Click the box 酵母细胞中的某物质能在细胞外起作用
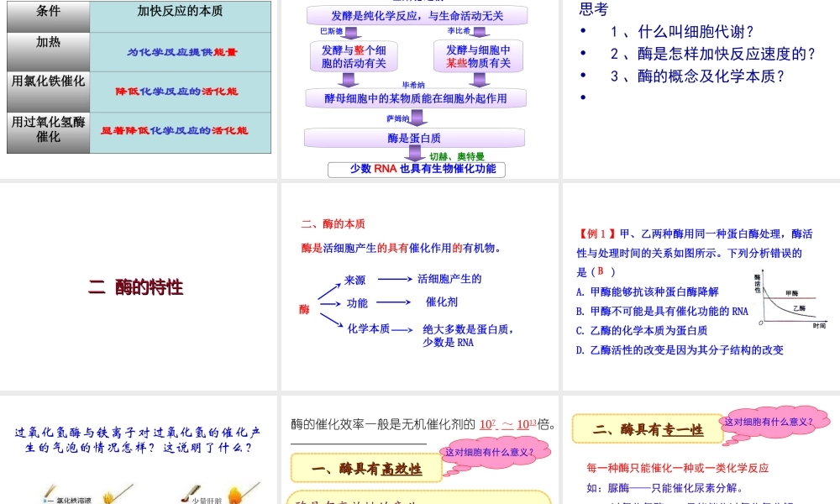840x504 pixels. point(416,98)
